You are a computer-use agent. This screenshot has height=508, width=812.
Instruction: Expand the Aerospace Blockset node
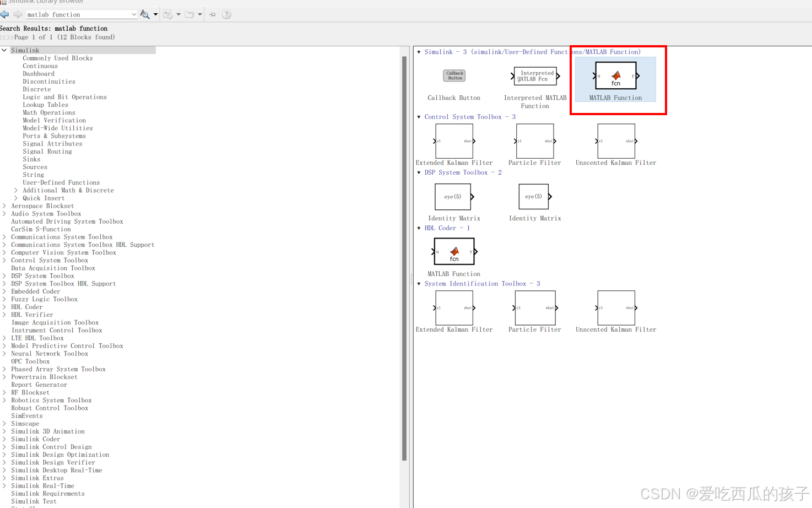coord(4,206)
